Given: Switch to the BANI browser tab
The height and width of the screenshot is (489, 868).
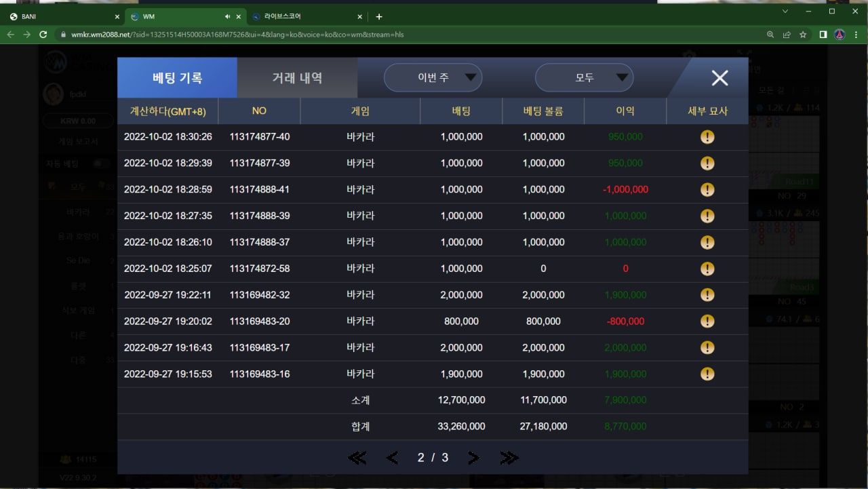Looking at the screenshot, I should pyautogui.click(x=61, y=16).
